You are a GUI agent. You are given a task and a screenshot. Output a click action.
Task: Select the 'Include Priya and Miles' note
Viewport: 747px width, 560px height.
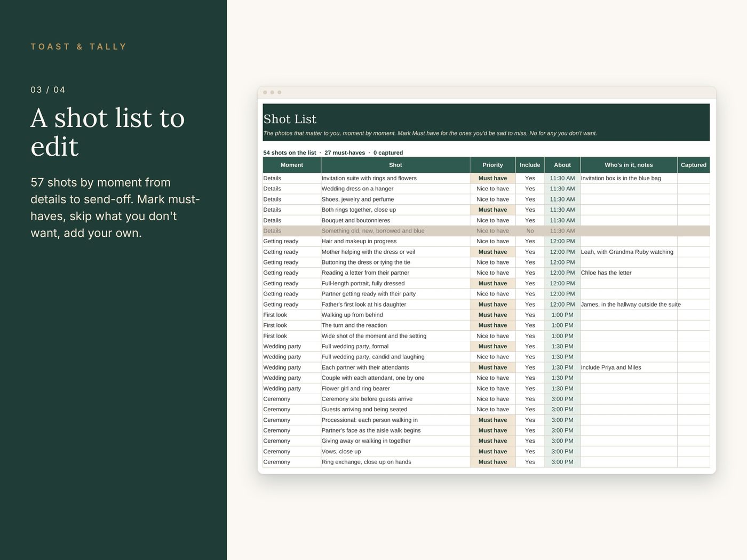point(629,367)
